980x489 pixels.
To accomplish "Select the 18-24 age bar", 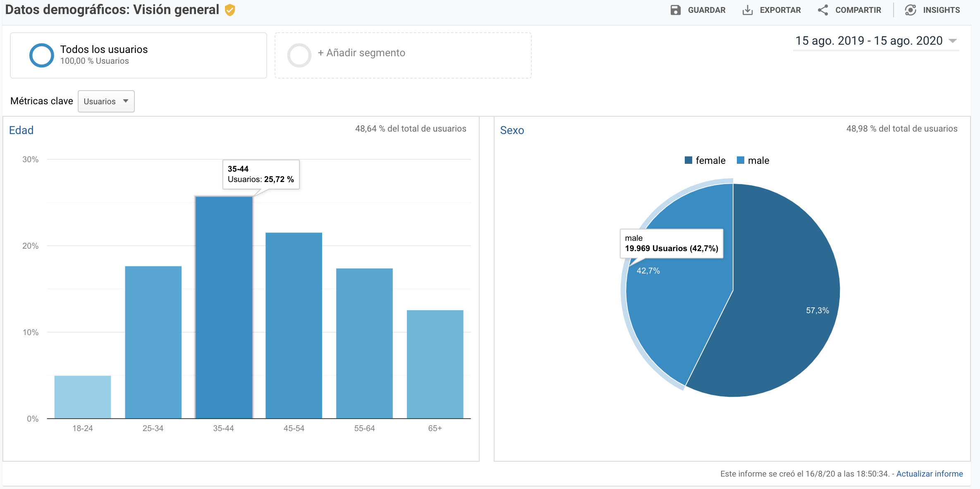I will tap(83, 397).
